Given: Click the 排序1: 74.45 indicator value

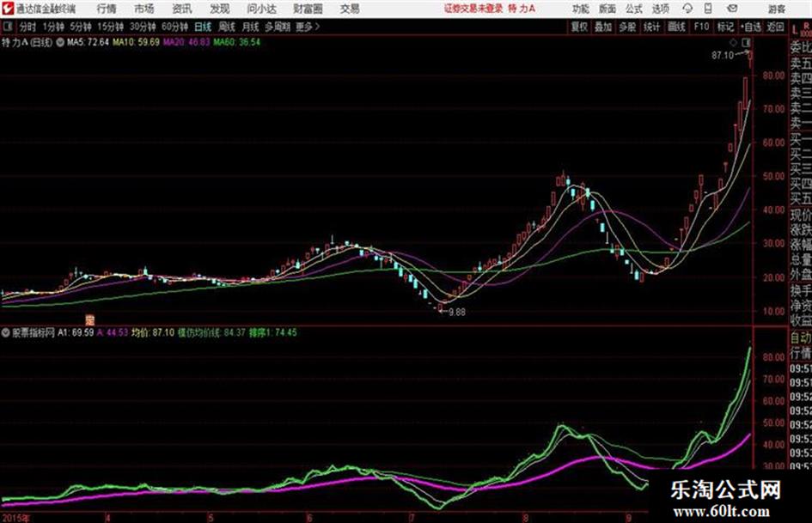Looking at the screenshot, I should pos(273,332).
